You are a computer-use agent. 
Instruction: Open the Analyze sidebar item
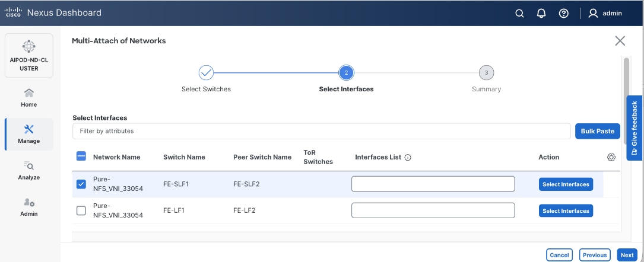click(28, 170)
